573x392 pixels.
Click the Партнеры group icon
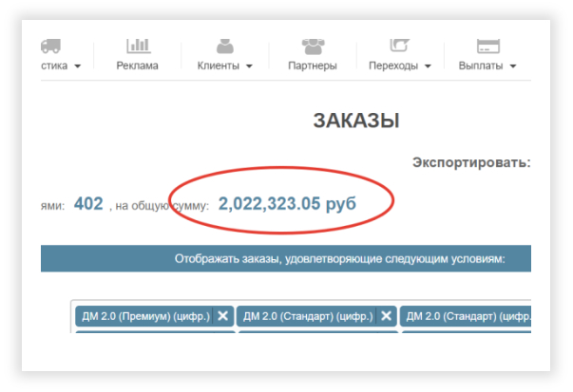pos(313,46)
